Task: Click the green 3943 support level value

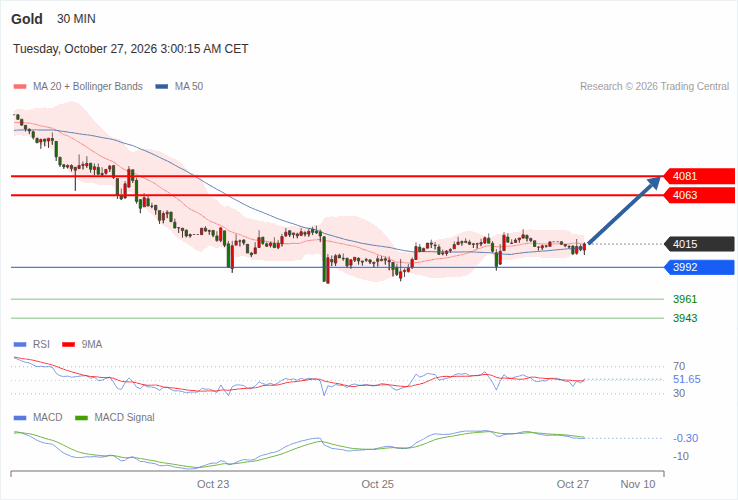Action: click(685, 318)
